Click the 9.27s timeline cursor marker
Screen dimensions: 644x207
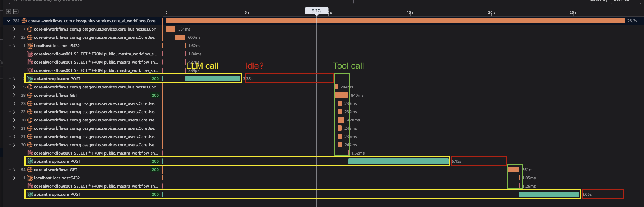tap(317, 11)
